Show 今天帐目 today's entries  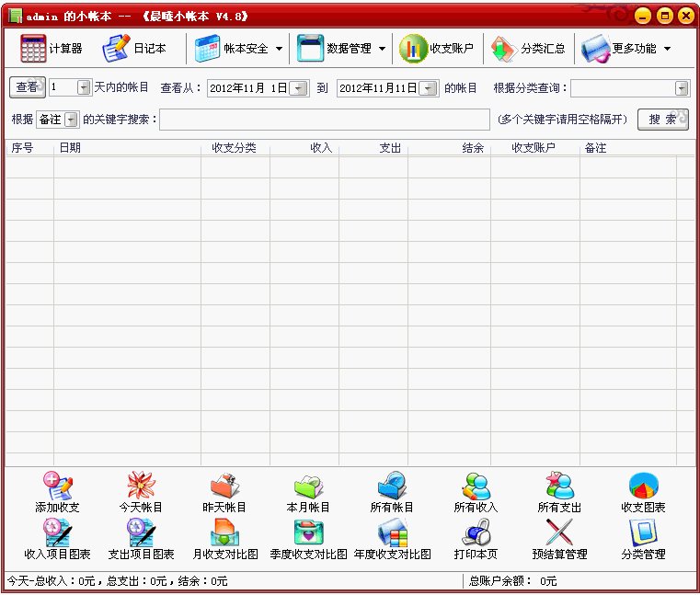pyautogui.click(x=141, y=492)
